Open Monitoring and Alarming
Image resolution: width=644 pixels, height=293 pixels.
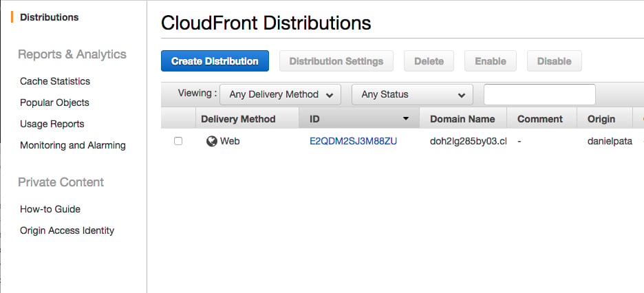coord(73,145)
